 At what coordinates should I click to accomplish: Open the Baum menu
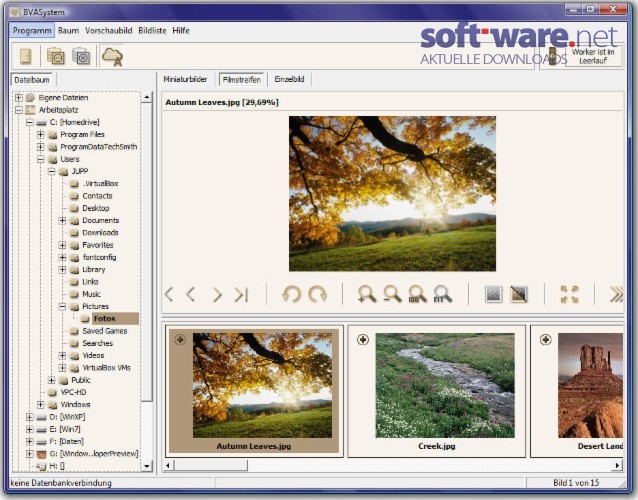click(x=68, y=31)
